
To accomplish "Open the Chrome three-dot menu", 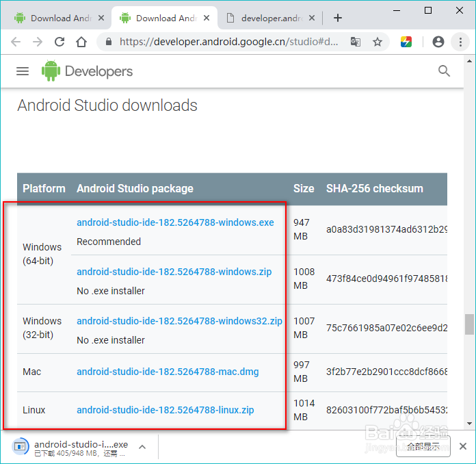I will [x=460, y=42].
